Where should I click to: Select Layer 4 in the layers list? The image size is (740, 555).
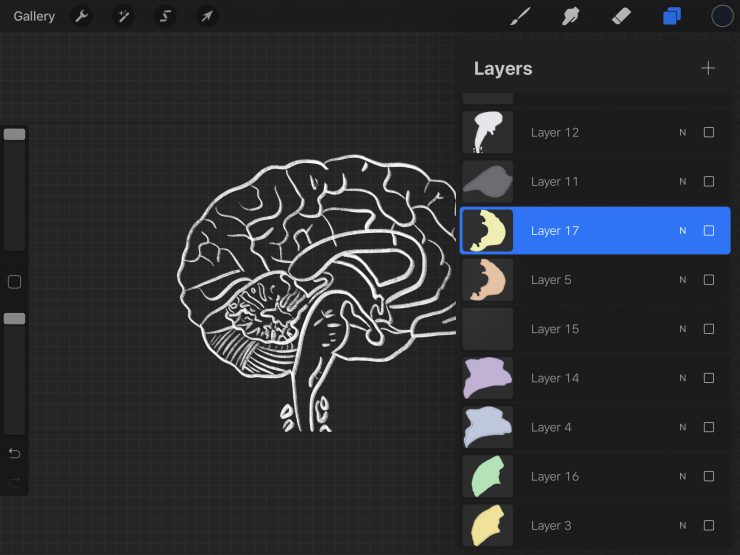coord(580,427)
